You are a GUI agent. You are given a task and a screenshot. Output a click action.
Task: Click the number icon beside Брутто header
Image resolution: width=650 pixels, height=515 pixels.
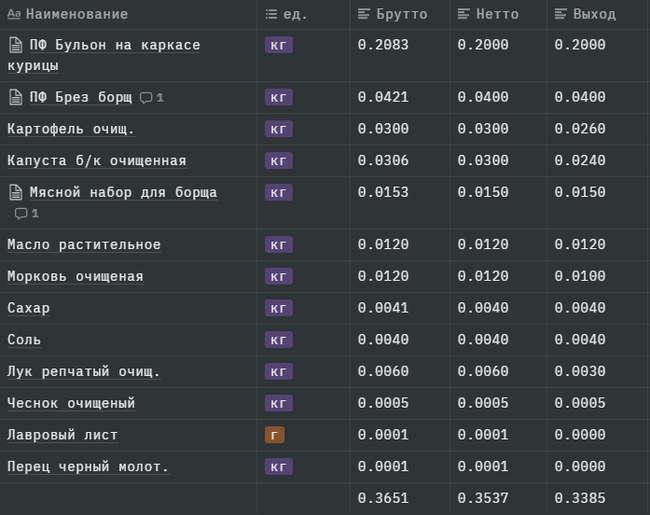click(364, 14)
